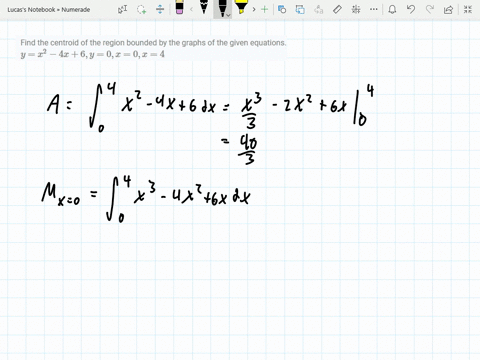Click the ink math assistant icon

coord(356,9)
